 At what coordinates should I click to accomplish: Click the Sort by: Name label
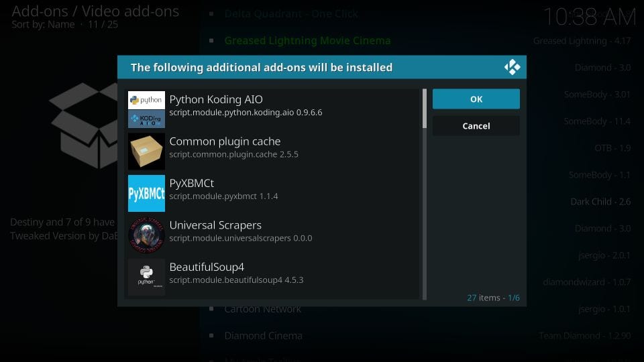pos(43,25)
